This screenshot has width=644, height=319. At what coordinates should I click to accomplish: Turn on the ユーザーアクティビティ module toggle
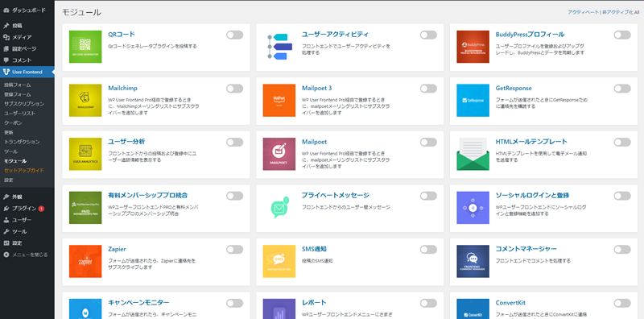[x=428, y=35]
